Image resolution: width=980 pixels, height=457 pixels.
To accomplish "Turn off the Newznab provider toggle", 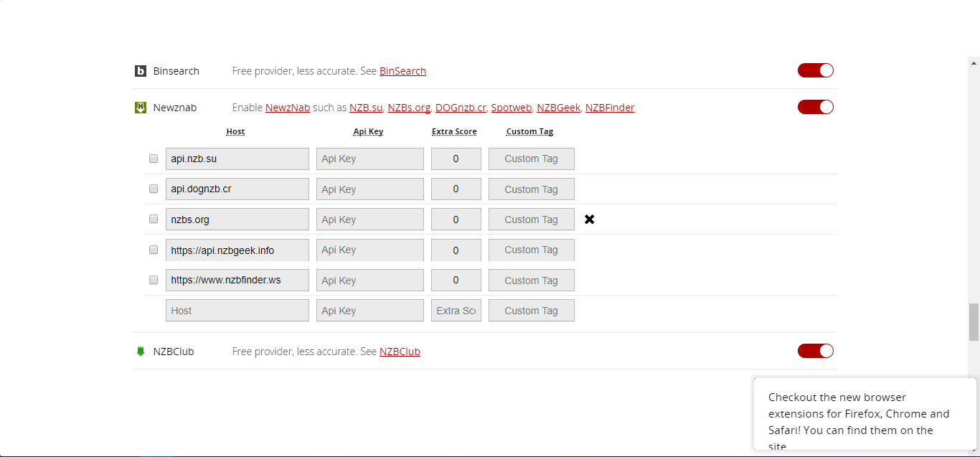I will tap(816, 107).
